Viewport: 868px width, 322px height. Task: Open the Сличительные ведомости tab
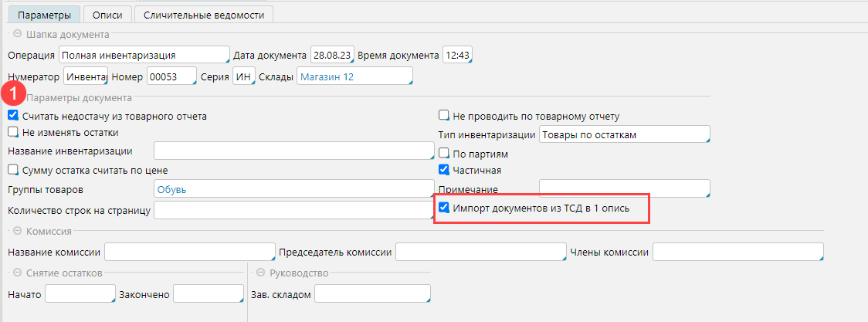pos(203,15)
